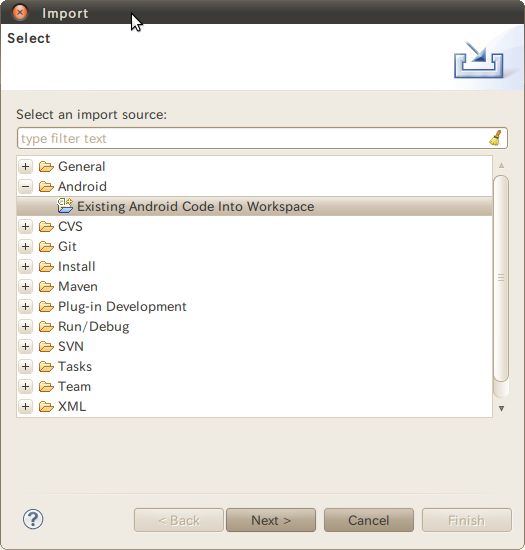Expand the Install category
The height and width of the screenshot is (550, 525).
click(25, 266)
